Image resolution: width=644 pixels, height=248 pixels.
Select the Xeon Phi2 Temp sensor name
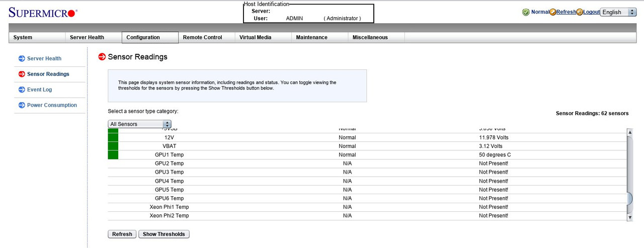click(170, 215)
